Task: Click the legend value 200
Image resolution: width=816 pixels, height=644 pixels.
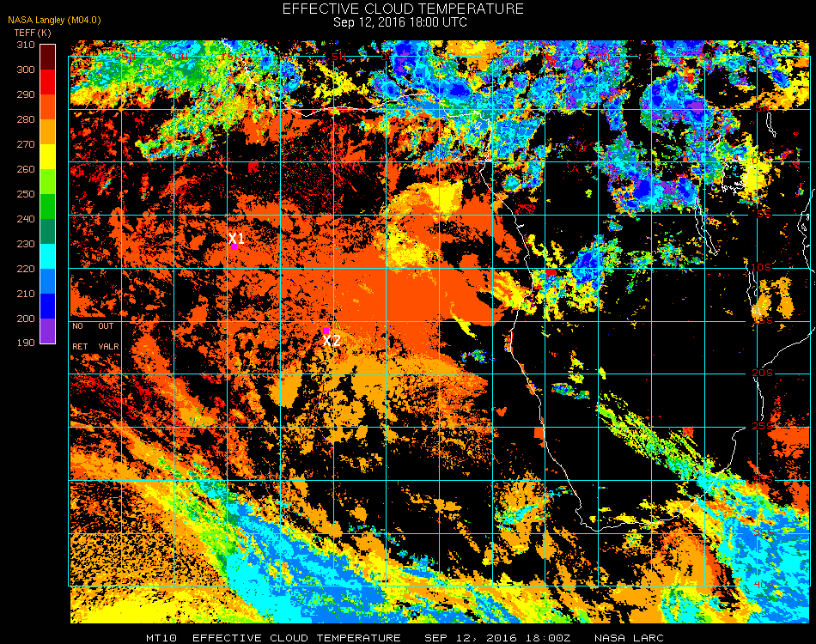Action: pos(26,319)
